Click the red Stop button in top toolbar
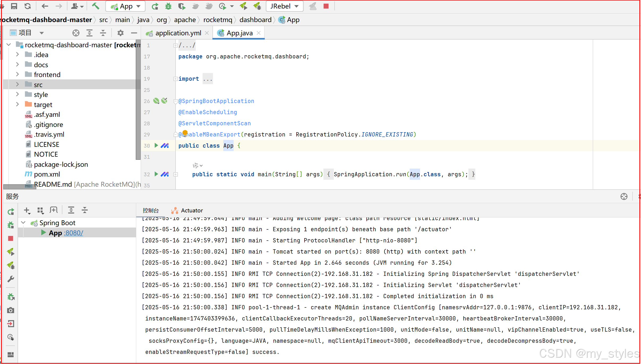This screenshot has width=641, height=364. [326, 6]
